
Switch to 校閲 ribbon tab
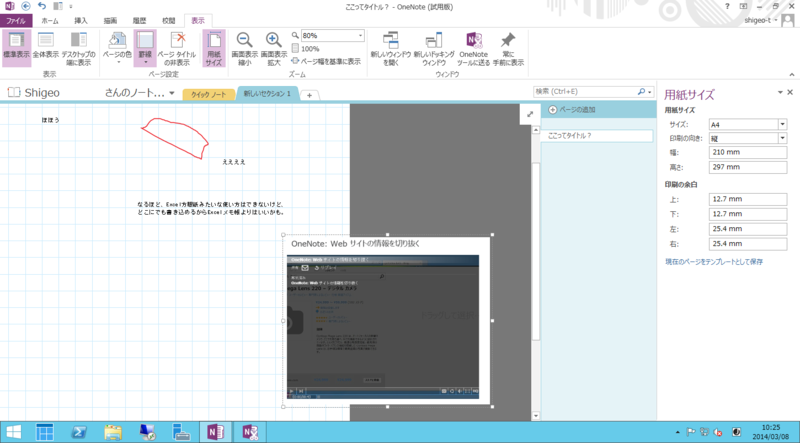pyautogui.click(x=168, y=21)
